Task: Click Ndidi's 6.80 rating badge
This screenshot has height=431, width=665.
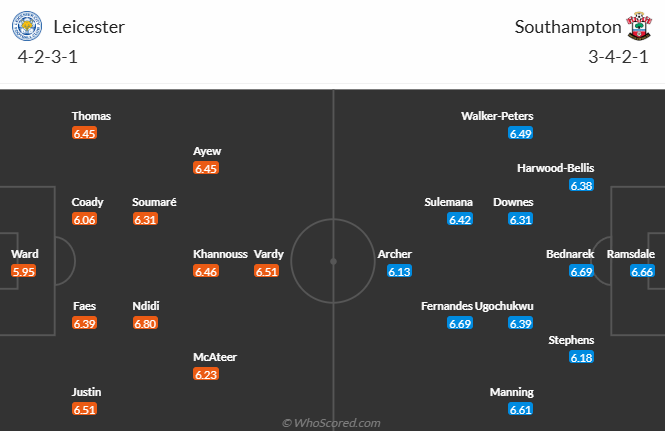Action: point(145,323)
